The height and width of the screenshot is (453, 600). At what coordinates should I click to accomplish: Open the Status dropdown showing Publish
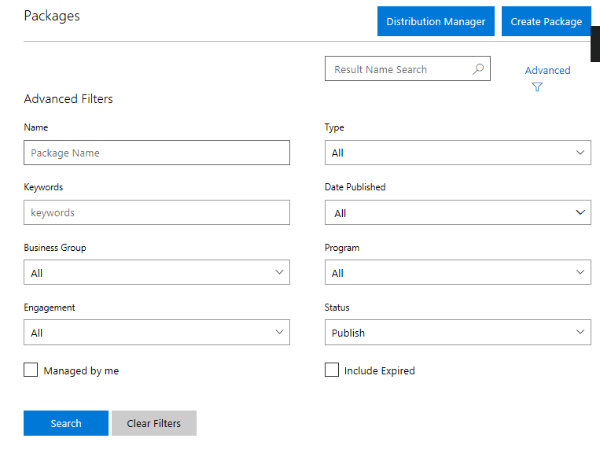tap(457, 332)
